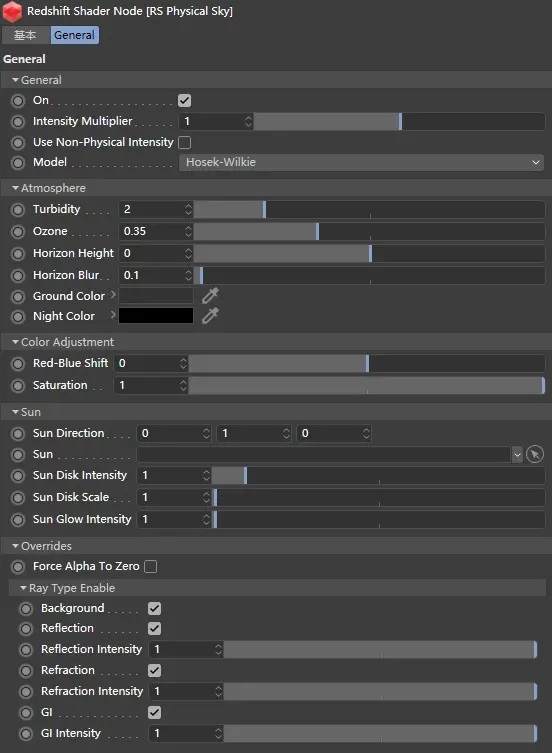Collapse the Sun section
Viewport: 552px width, 753px height.
click(x=15, y=413)
